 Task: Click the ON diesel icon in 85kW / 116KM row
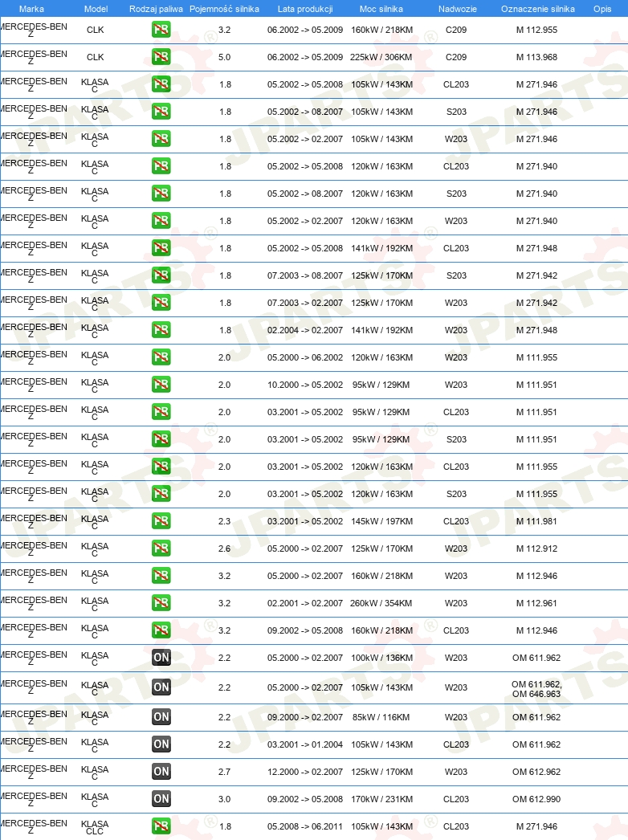coord(161,717)
